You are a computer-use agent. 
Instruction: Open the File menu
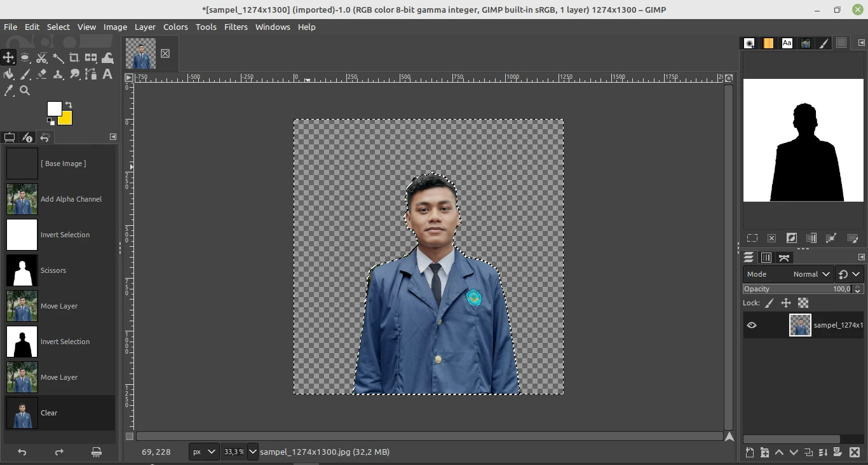pos(10,27)
